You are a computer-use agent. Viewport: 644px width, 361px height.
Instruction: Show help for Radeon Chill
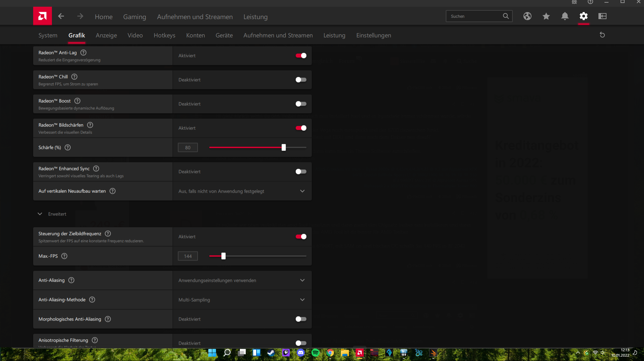click(74, 77)
